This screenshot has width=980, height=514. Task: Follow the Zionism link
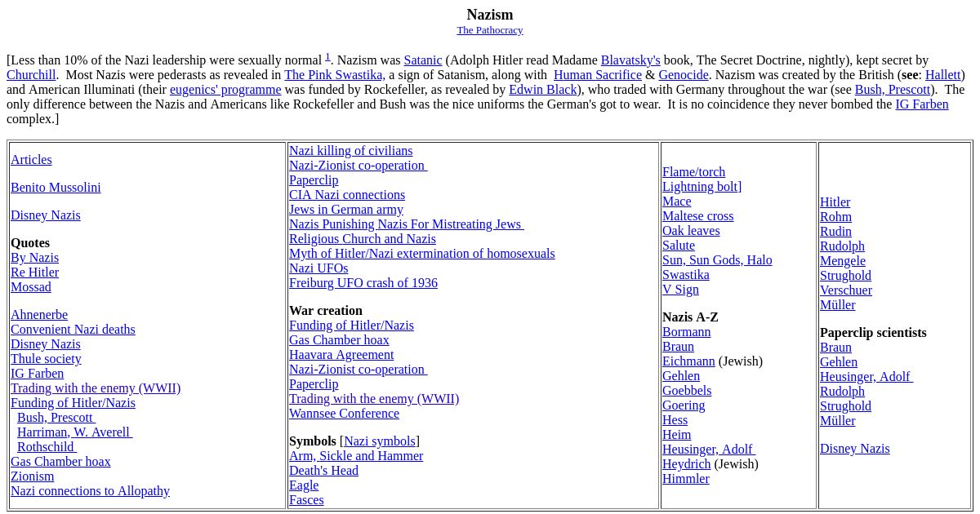point(32,476)
